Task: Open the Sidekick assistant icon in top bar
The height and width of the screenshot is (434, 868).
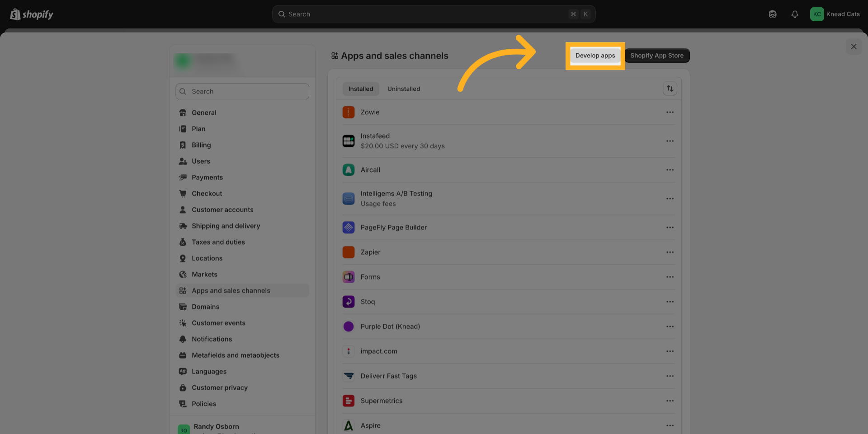Action: pyautogui.click(x=773, y=14)
